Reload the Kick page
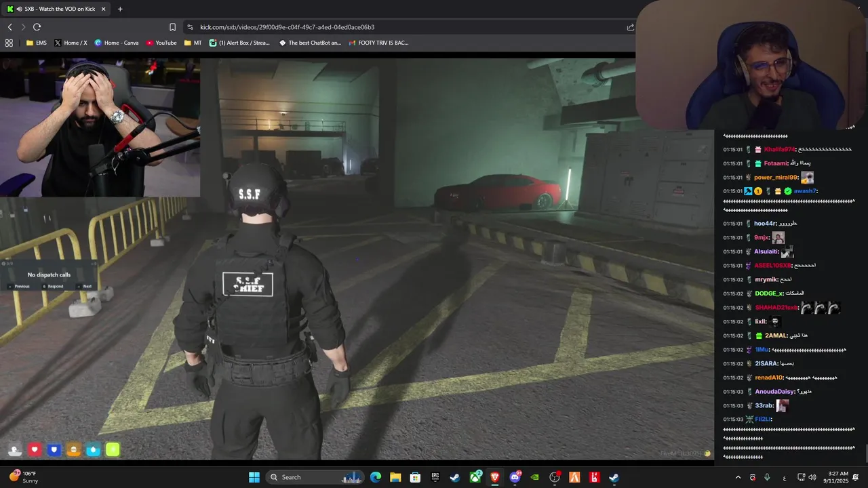The image size is (868, 488). click(x=37, y=27)
